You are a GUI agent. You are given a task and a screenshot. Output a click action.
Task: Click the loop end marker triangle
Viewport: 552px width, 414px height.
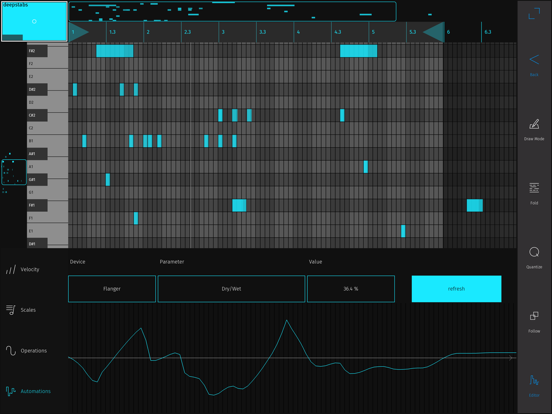(x=434, y=32)
